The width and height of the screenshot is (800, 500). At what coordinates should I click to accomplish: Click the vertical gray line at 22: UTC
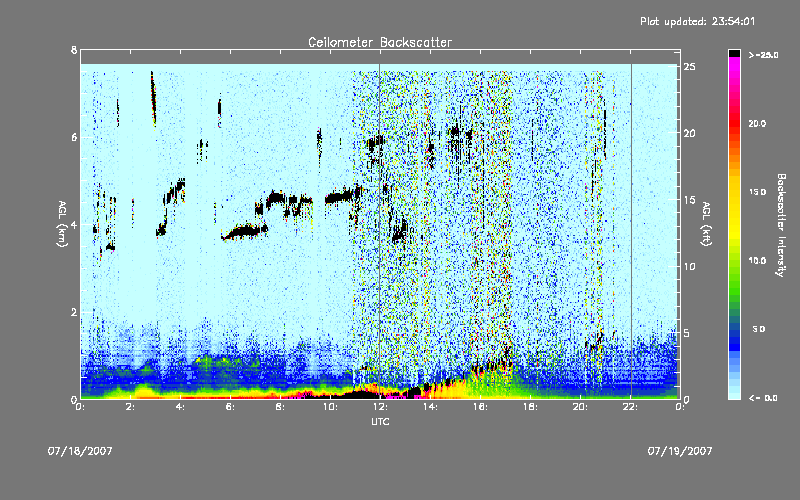631,231
